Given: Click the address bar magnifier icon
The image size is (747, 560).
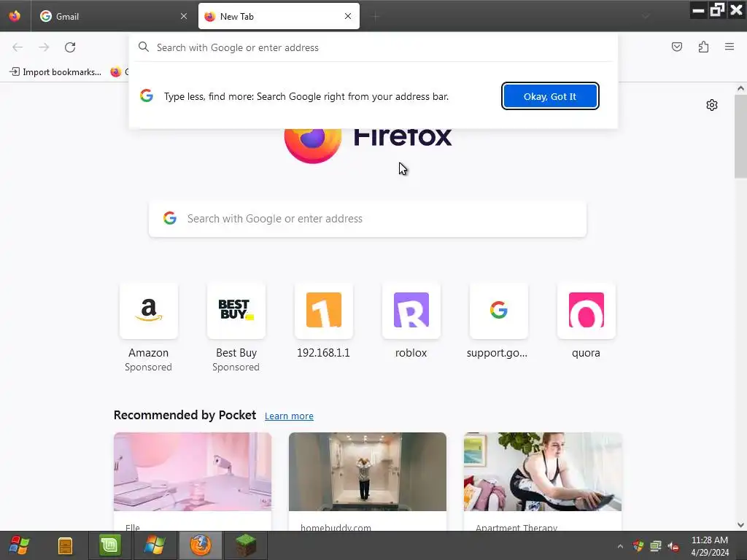Looking at the screenshot, I should tap(144, 47).
